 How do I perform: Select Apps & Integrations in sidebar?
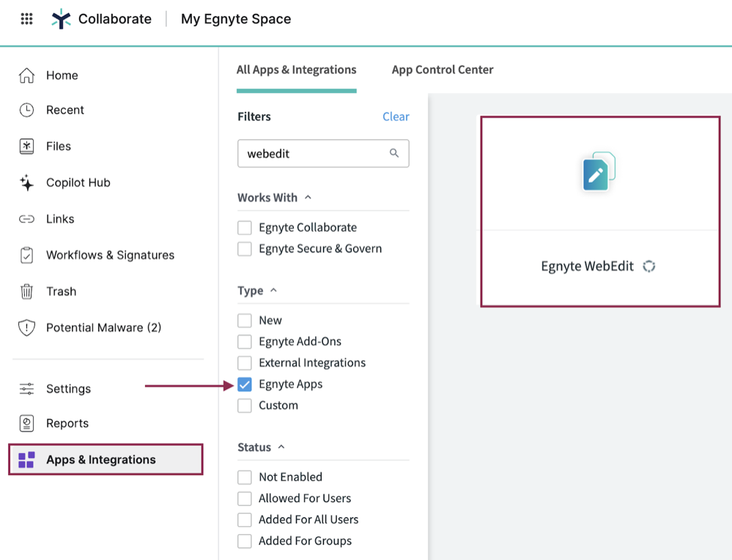pos(106,460)
